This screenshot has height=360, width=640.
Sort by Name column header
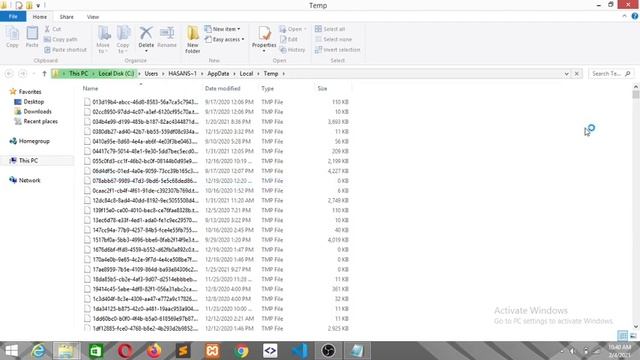(90, 89)
